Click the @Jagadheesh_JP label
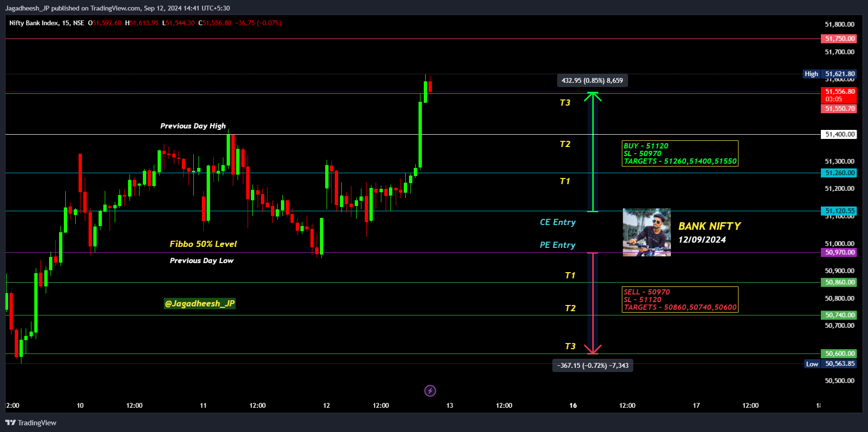This screenshot has width=868, height=432. tap(200, 304)
